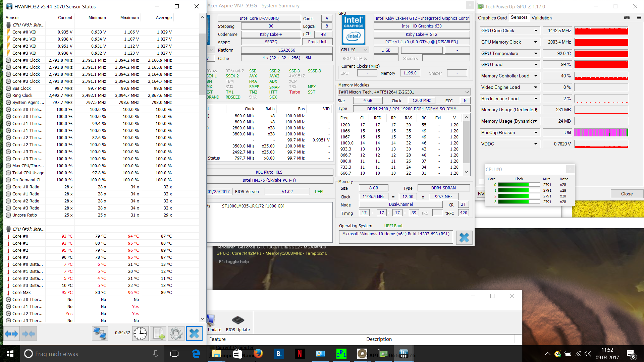Click the expand columns arrows icon

click(x=11, y=334)
